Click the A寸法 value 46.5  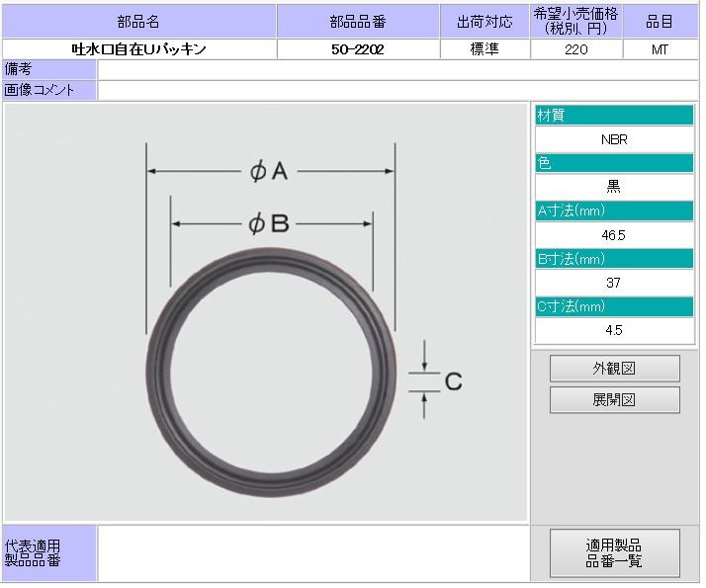[x=614, y=235]
